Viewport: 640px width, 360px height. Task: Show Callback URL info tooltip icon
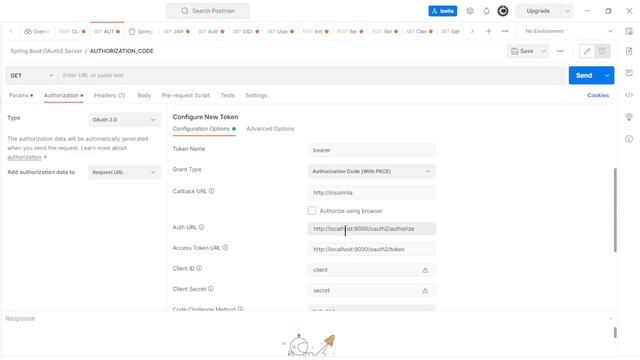click(x=211, y=191)
